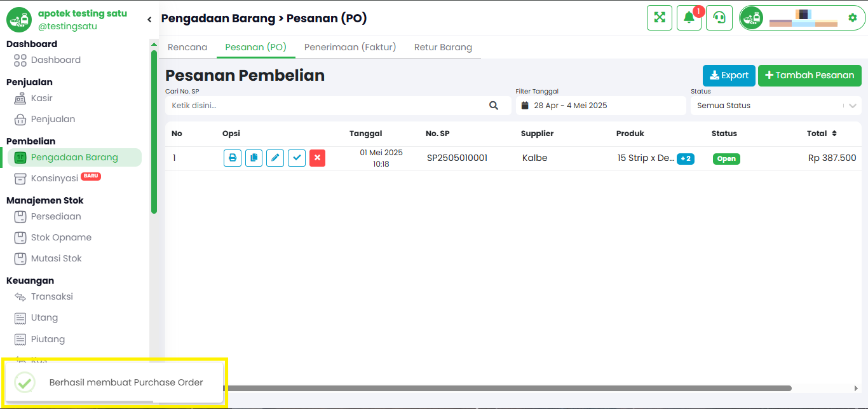Edit order SP2505010001 with pencil icon
The image size is (868, 409).
point(275,158)
